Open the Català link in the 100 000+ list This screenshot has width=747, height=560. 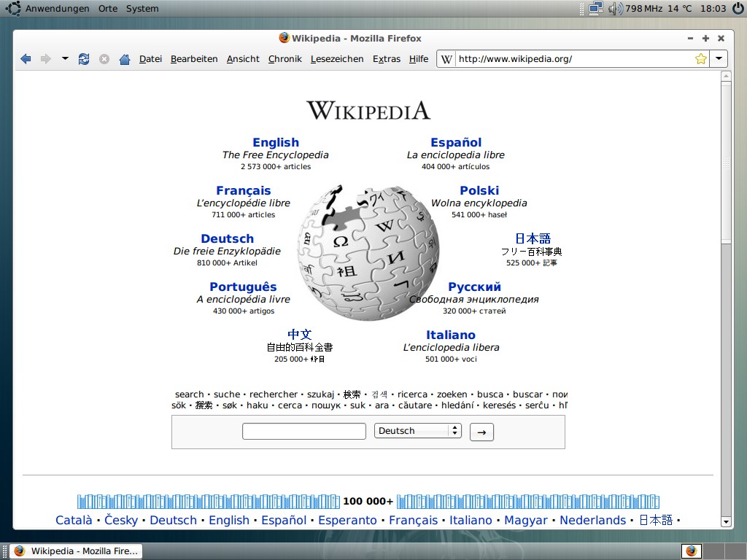pos(74,520)
